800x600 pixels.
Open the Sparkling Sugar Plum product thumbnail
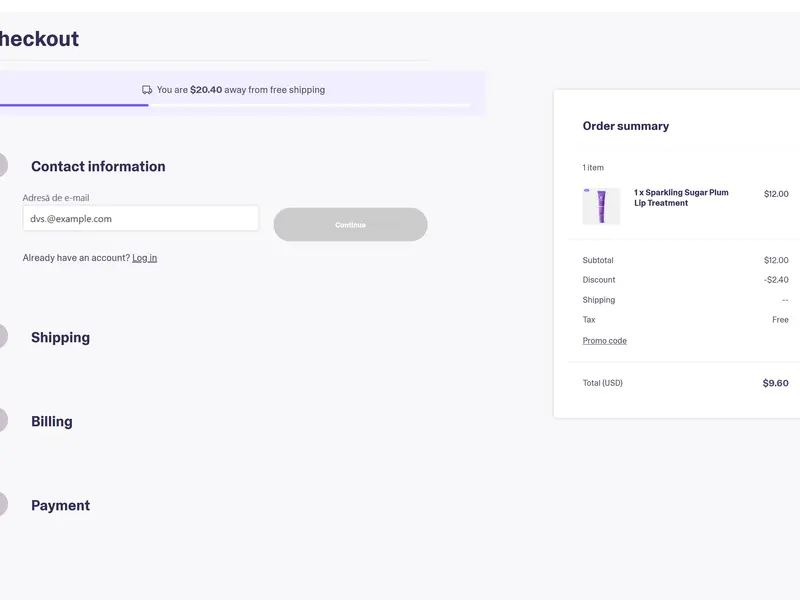(x=601, y=206)
